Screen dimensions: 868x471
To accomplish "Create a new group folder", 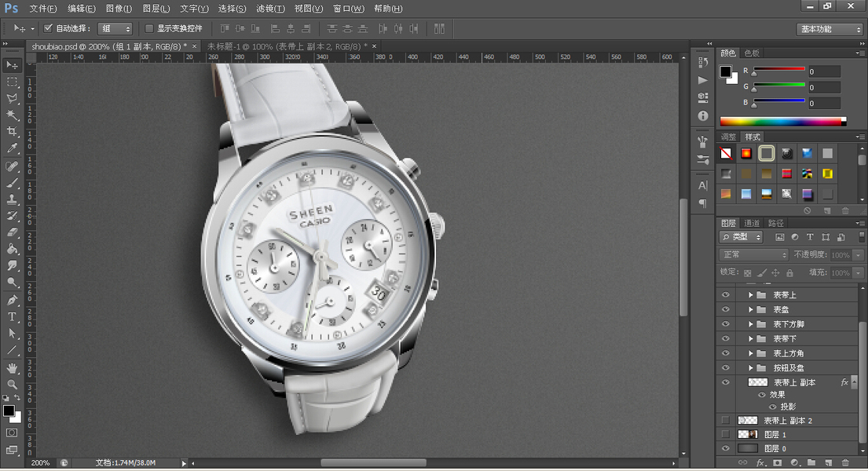I will (x=811, y=462).
